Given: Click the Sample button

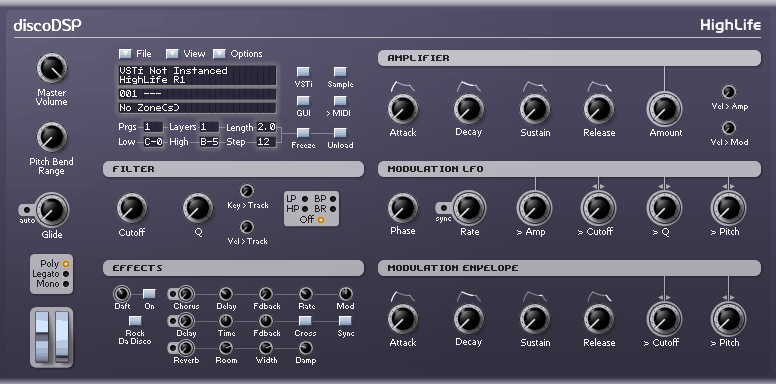Looking at the screenshot, I should click(x=340, y=72).
